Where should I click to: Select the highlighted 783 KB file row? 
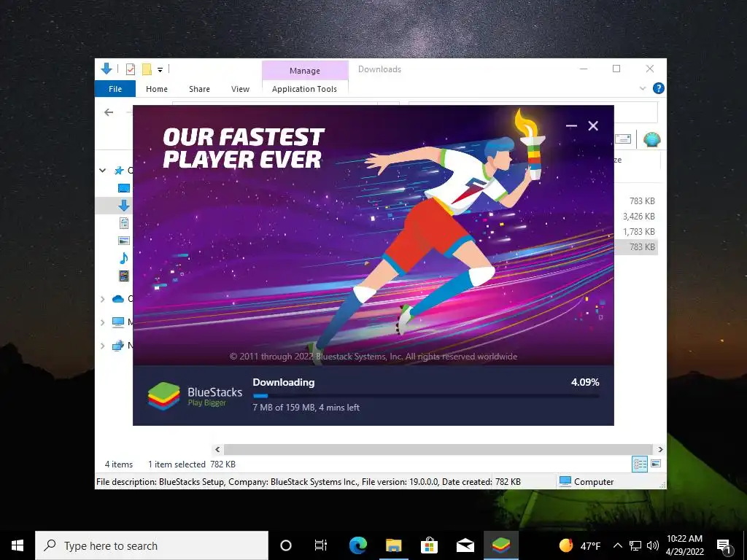[x=636, y=246]
